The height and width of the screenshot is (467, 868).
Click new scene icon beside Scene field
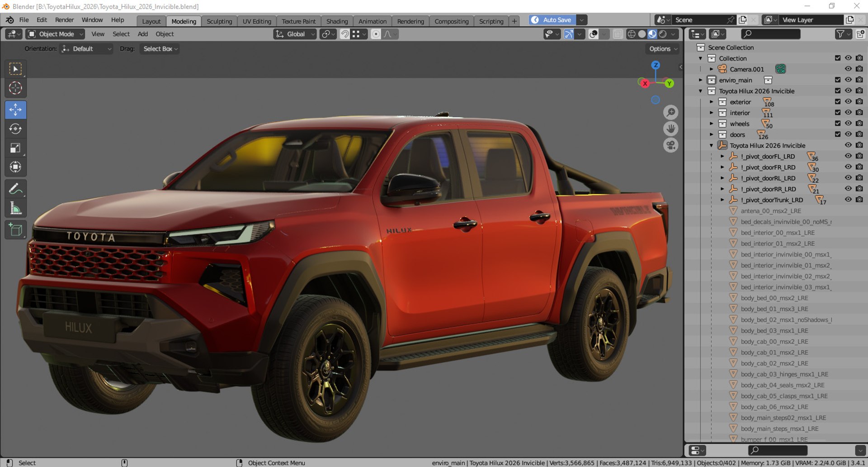[x=742, y=20]
